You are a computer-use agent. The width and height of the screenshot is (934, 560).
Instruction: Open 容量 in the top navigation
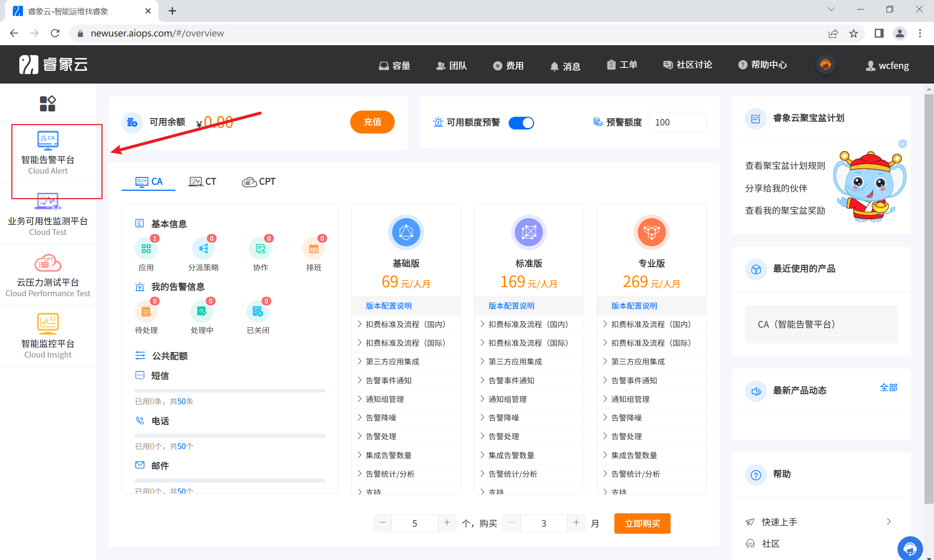pos(395,66)
